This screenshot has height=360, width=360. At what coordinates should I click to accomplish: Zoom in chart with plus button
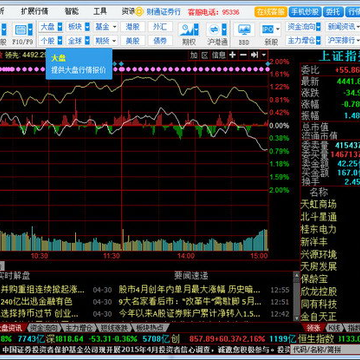click(x=233, y=55)
